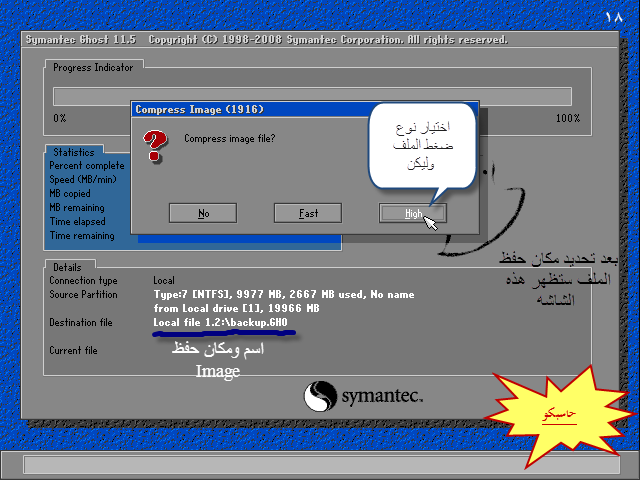This screenshot has width=640, height=480.
Task: Click the Symantec Ghost 11.5 copyright header
Action: coord(267,40)
